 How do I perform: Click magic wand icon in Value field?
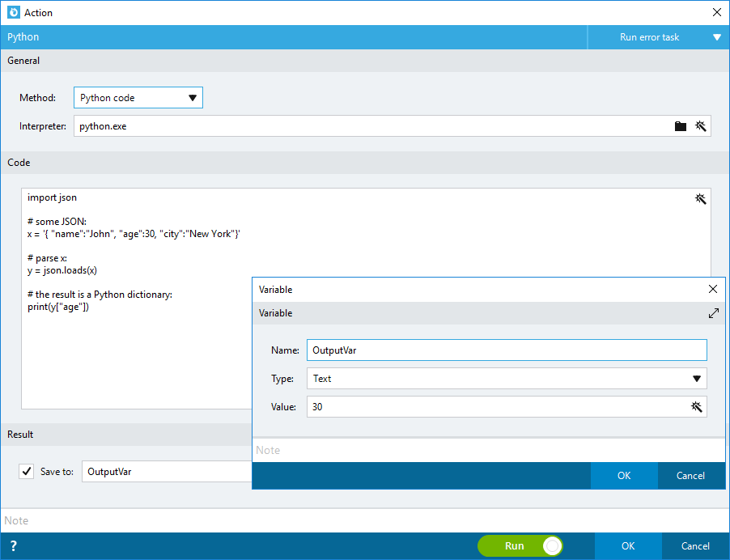click(696, 407)
